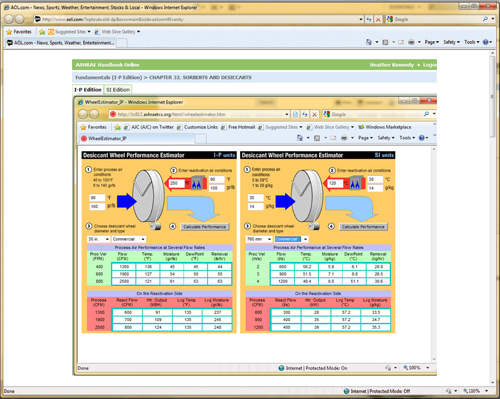Click Forward arrow in WheelEstimator_IP window
This screenshot has height=399, width=500.
94,114
